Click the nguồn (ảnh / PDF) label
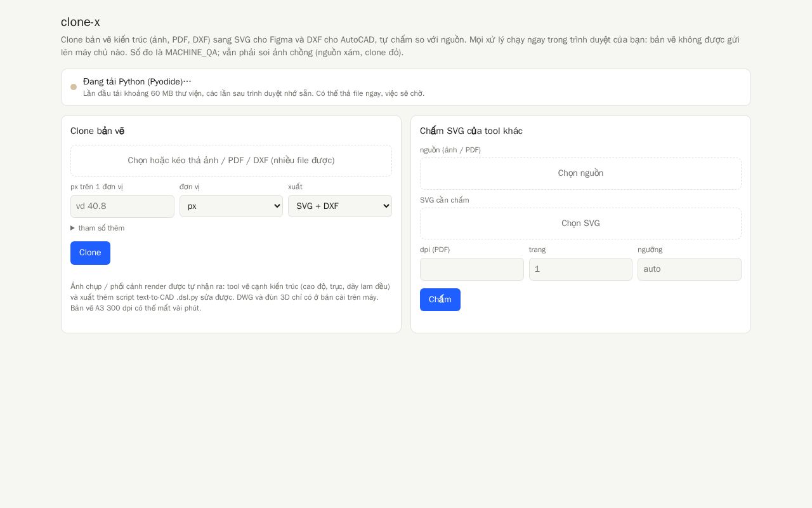 450,150
